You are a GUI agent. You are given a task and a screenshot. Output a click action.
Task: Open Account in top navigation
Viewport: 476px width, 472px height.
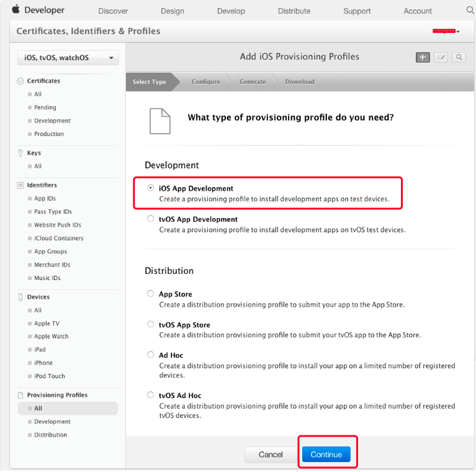[418, 11]
